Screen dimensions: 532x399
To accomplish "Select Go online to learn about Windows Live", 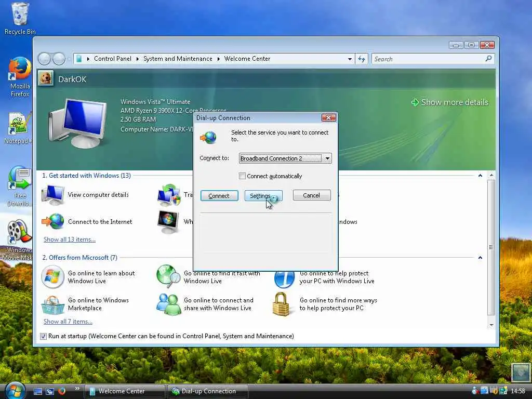I will pos(101,277).
